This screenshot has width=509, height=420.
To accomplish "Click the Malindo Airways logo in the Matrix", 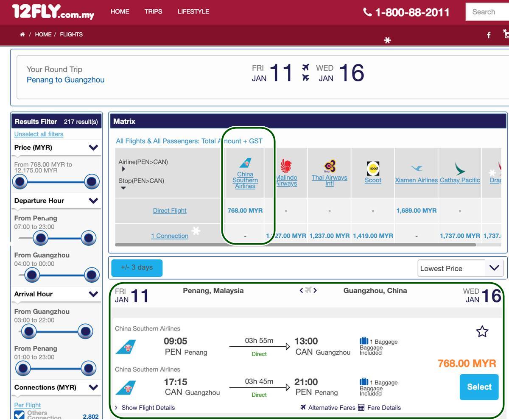I will (286, 166).
